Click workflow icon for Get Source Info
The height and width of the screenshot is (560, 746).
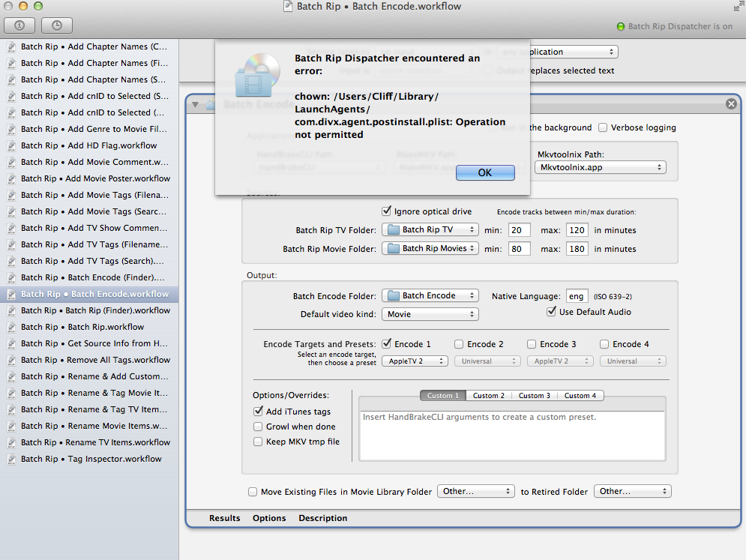pyautogui.click(x=11, y=343)
